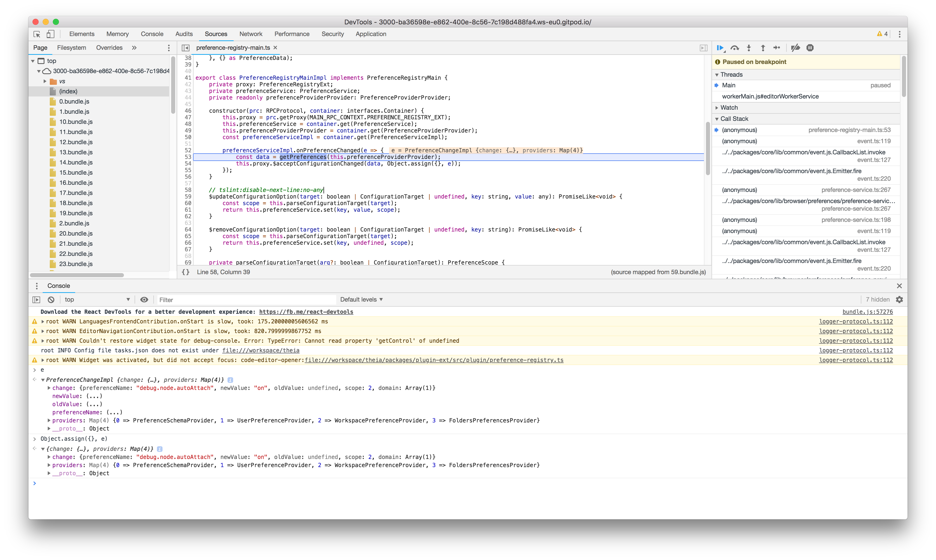Step into the next function call
Viewport: 936px width, 560px height.
tap(749, 48)
